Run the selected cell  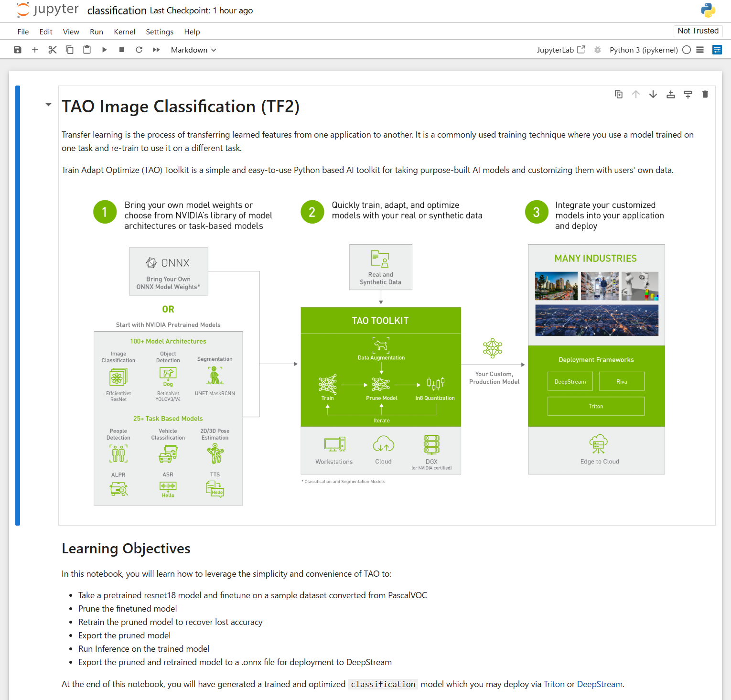[x=104, y=50]
